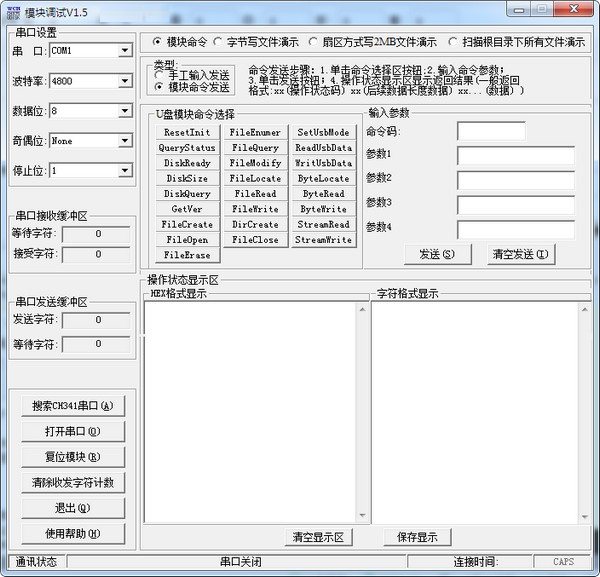Select the SetUsbMode command

click(x=324, y=132)
